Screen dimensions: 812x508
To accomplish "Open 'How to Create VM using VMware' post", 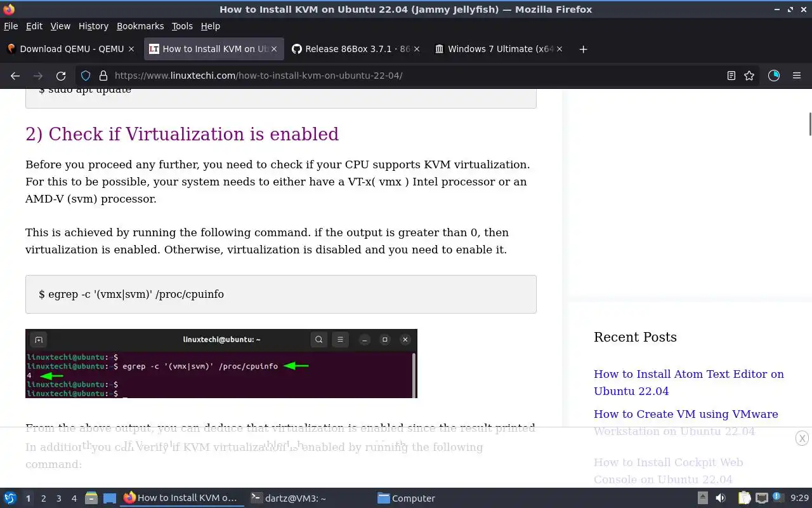I will pos(686,422).
